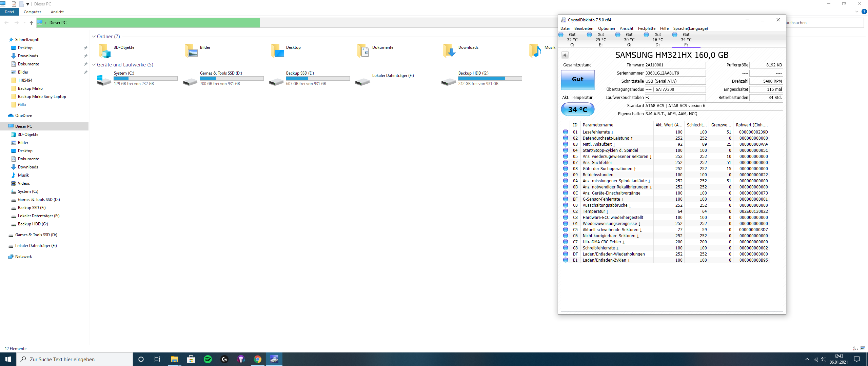Switch to large icons view layout

(x=863, y=348)
